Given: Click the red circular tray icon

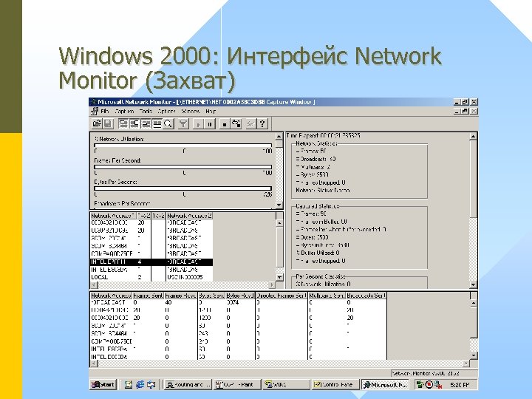Looking at the screenshot, I should [x=429, y=384].
